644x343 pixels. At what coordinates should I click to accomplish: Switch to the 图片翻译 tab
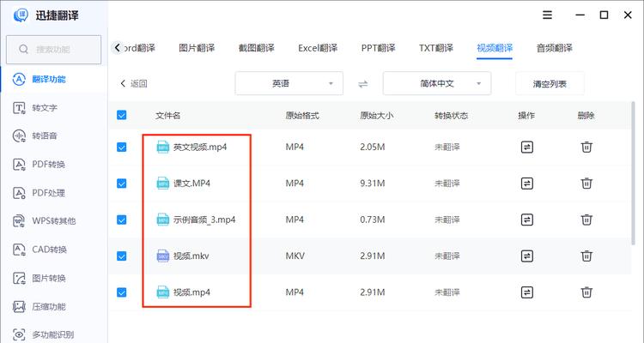tap(197, 48)
